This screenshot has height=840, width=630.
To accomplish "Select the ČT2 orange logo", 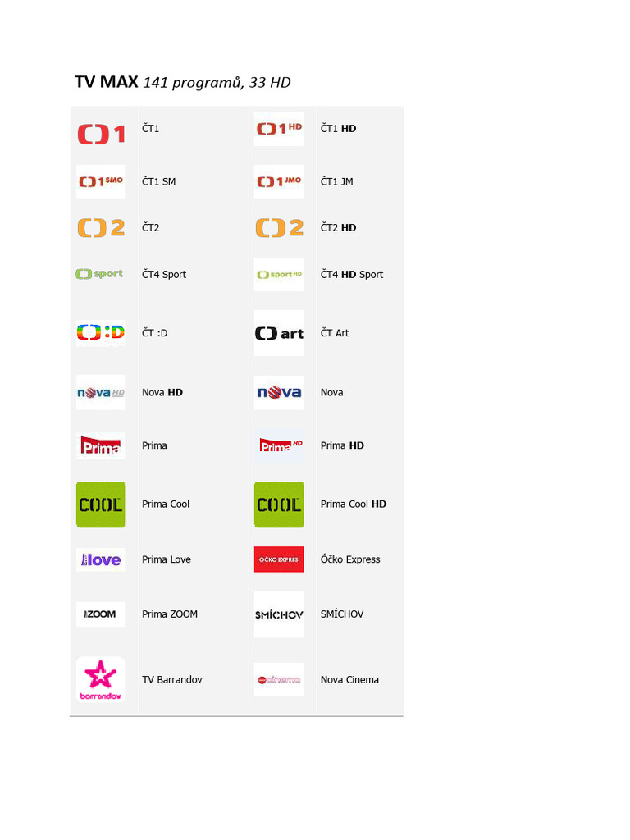I will click(x=101, y=227).
